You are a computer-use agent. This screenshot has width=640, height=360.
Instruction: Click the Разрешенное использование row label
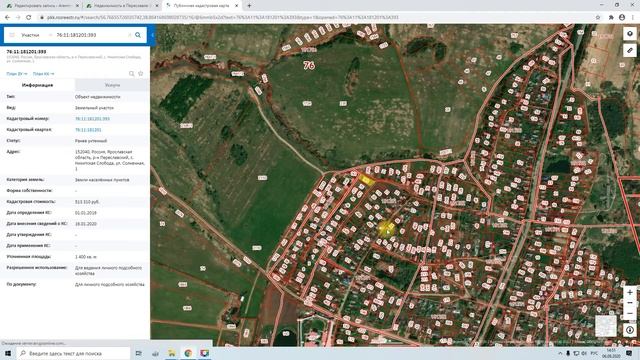(x=37, y=268)
